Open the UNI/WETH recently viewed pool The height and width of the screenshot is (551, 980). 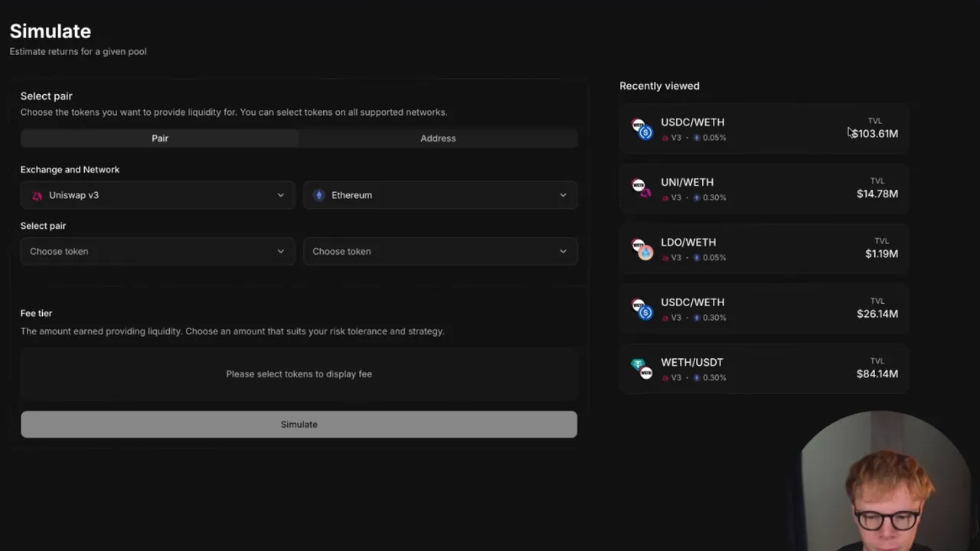(x=764, y=189)
